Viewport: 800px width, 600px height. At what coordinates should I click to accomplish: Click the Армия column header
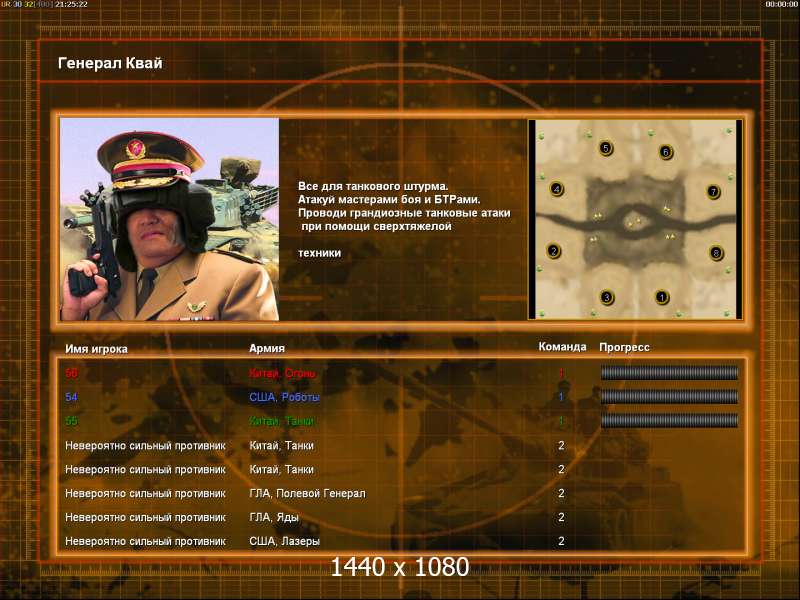tap(267, 348)
